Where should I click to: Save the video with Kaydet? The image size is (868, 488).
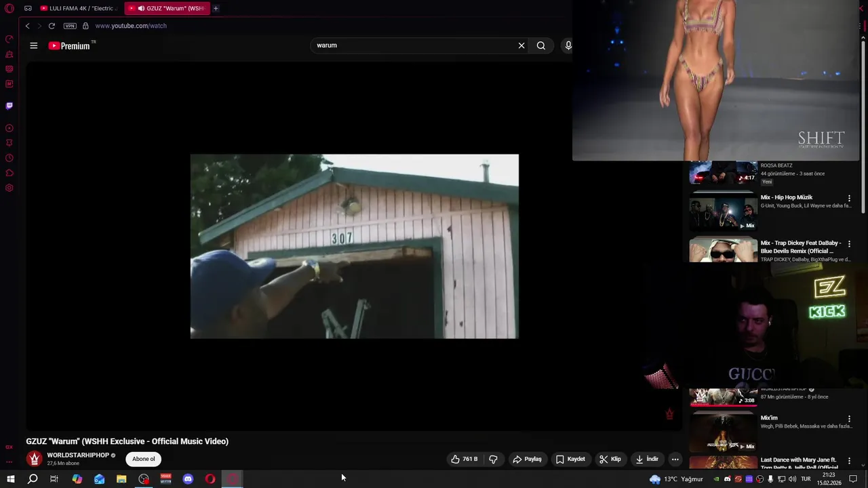pos(570,459)
